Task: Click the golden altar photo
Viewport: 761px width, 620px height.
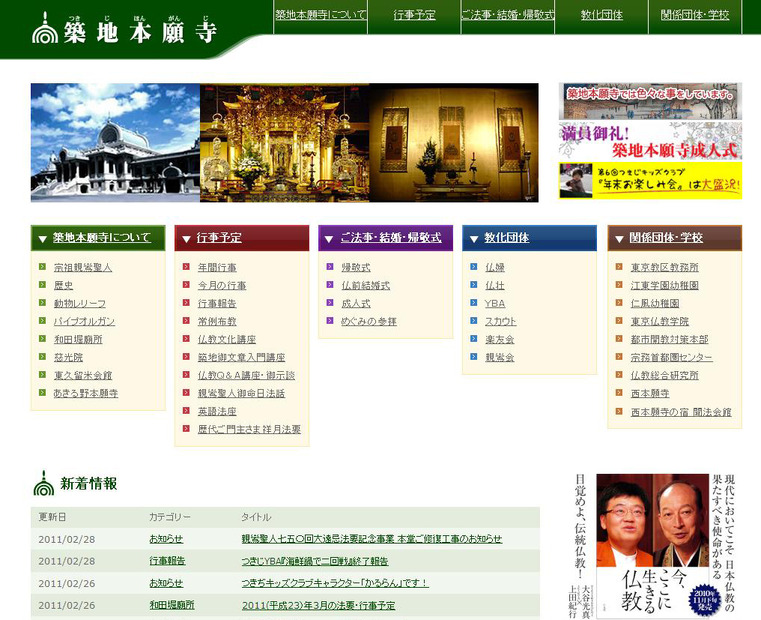Action: 284,142
